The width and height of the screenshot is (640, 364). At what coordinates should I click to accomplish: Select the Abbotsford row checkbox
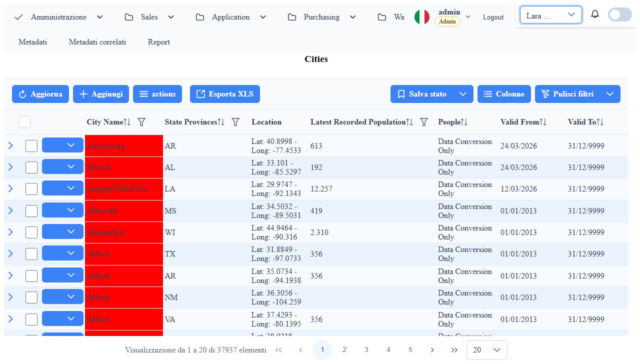pos(31,232)
